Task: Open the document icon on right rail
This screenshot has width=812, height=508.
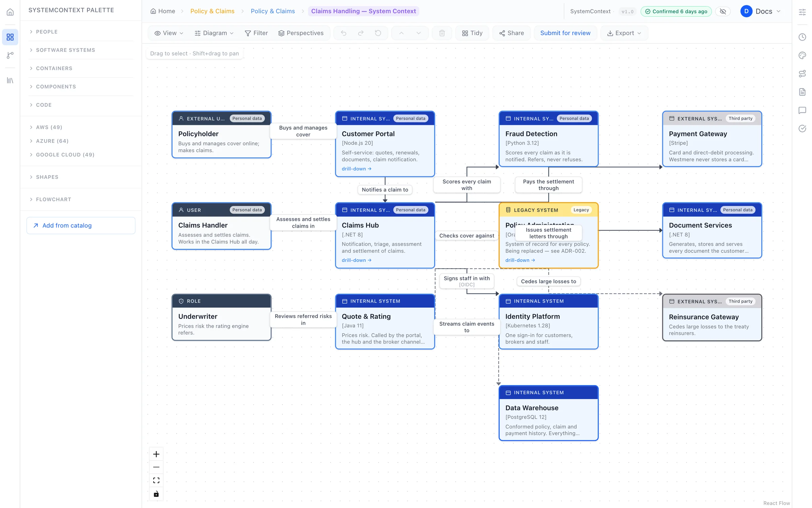Action: 802,92
